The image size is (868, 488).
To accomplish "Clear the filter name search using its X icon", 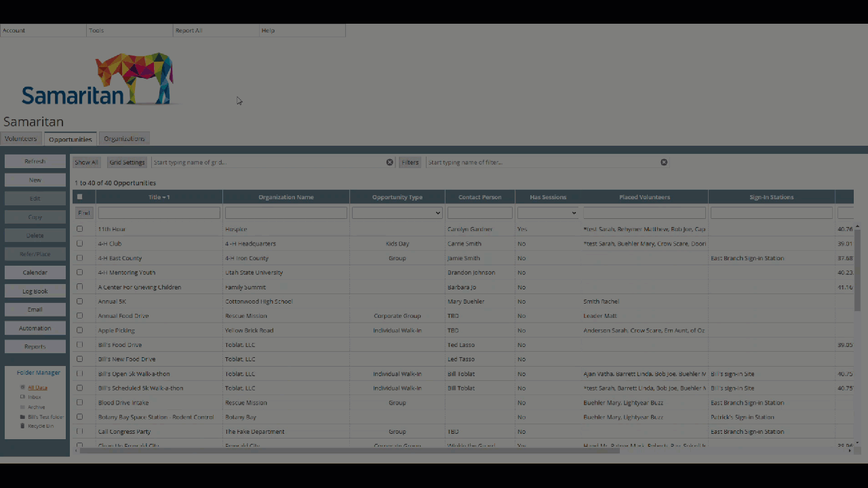I will coord(664,162).
